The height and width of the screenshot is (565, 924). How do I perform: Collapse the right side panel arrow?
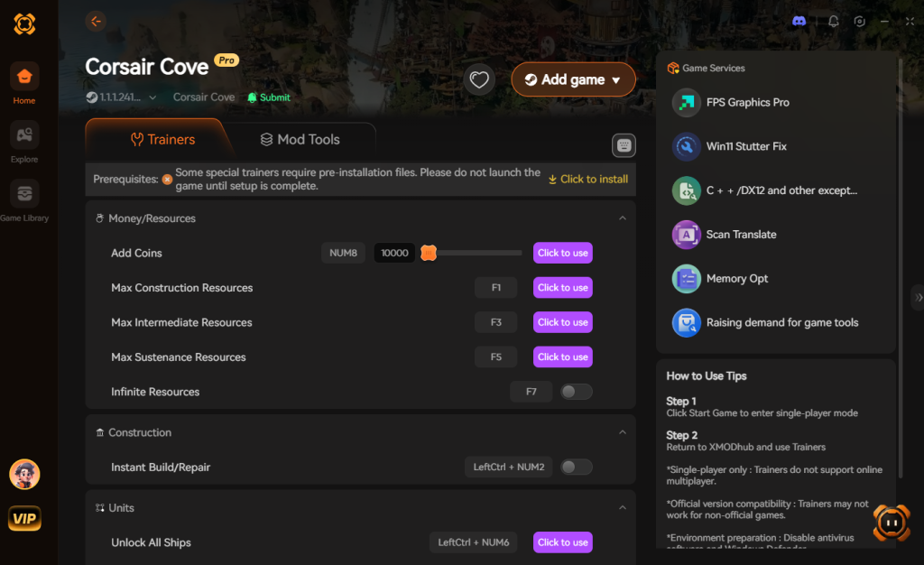tap(918, 298)
